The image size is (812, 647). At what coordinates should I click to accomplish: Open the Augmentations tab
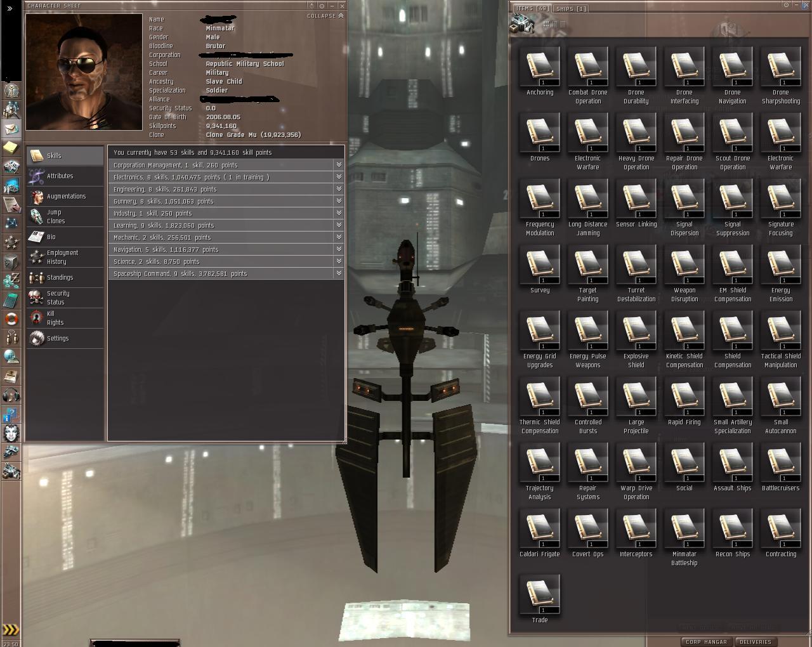(x=65, y=196)
